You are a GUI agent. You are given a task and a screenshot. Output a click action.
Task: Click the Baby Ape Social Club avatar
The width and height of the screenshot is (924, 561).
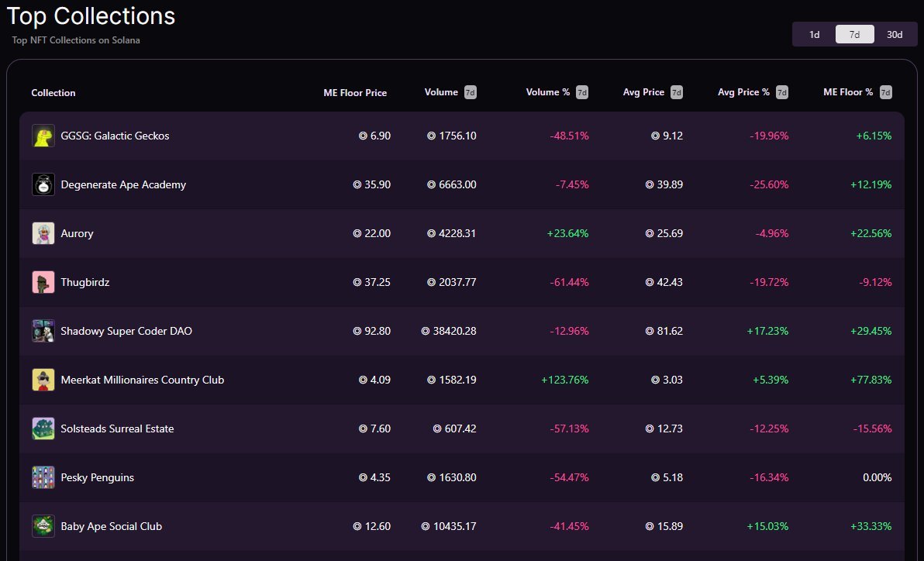pyautogui.click(x=43, y=526)
